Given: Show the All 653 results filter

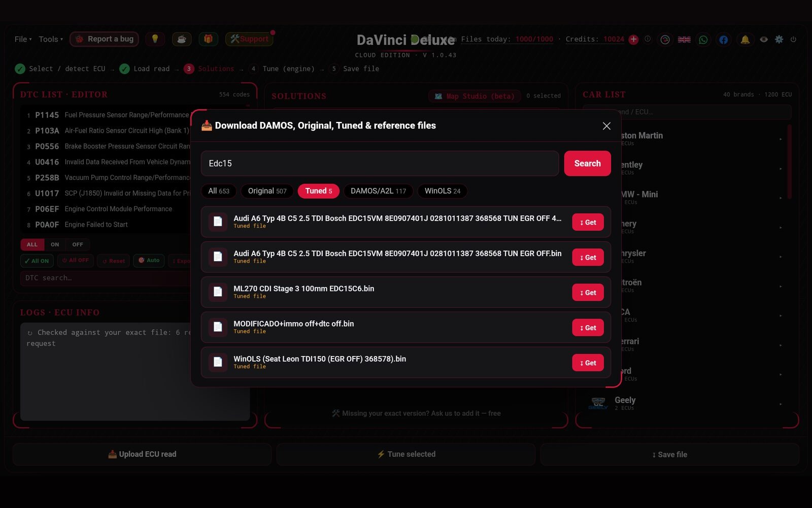Looking at the screenshot, I should 219,191.
